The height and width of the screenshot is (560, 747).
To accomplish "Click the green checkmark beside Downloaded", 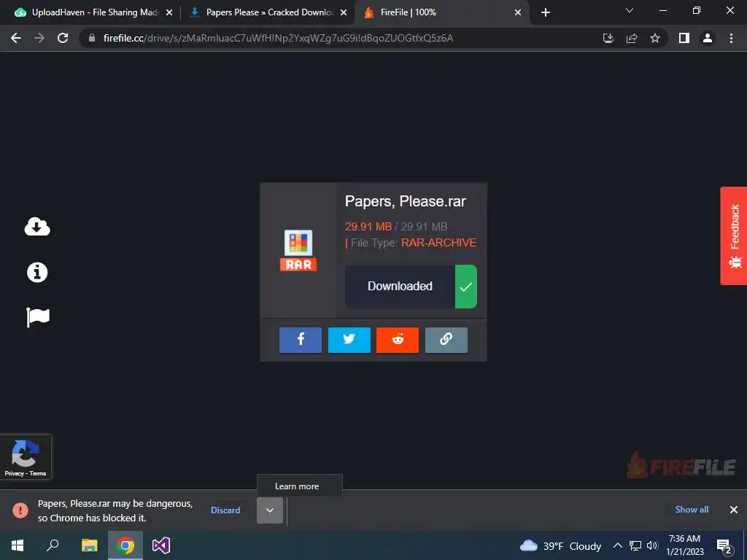I will pyautogui.click(x=466, y=287).
